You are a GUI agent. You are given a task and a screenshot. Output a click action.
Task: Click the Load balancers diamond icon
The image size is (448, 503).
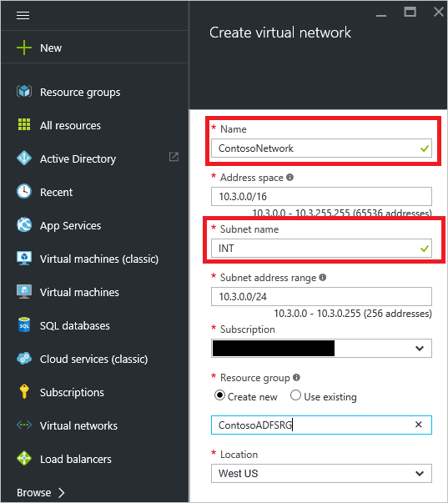tap(24, 459)
